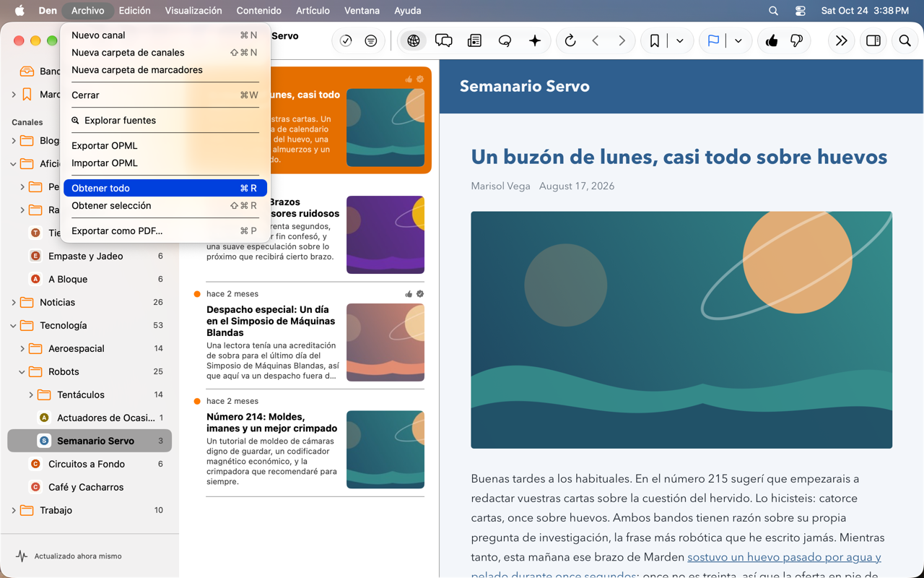Image resolution: width=924 pixels, height=578 pixels.
Task: Expand the Noticias folder
Action: click(14, 303)
